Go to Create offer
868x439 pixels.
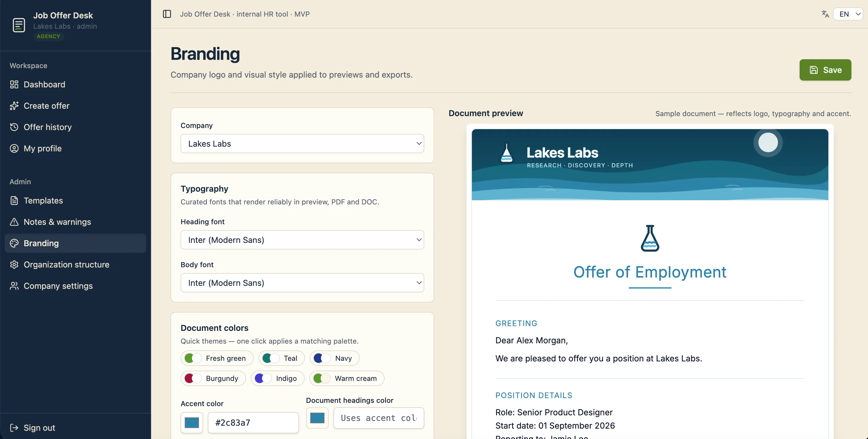click(75, 106)
